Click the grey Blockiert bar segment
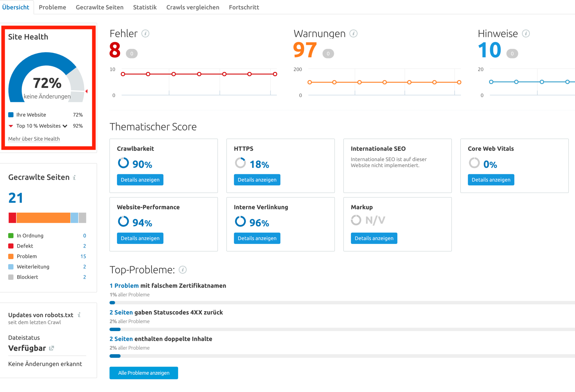Screen dimensions: 575x392 coord(82,218)
